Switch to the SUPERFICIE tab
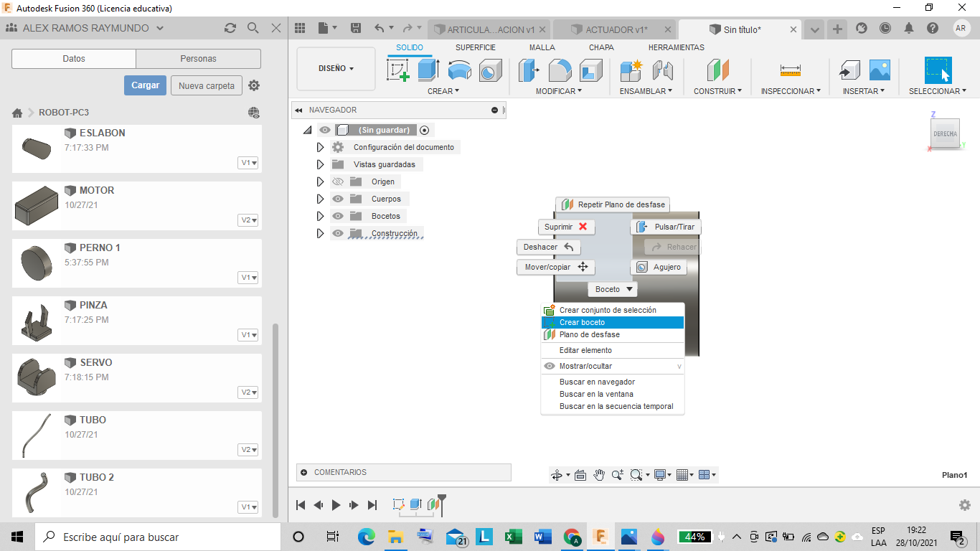Viewport: 980px width, 551px height. [x=476, y=47]
